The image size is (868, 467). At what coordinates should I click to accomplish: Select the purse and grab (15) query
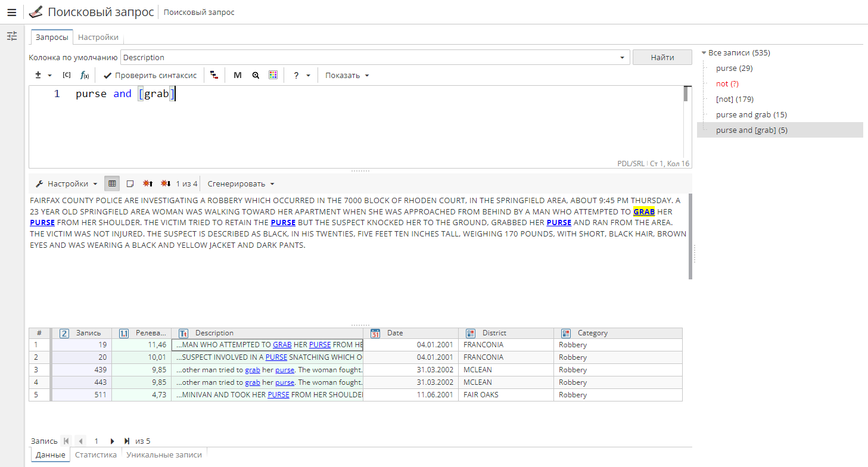coord(751,114)
